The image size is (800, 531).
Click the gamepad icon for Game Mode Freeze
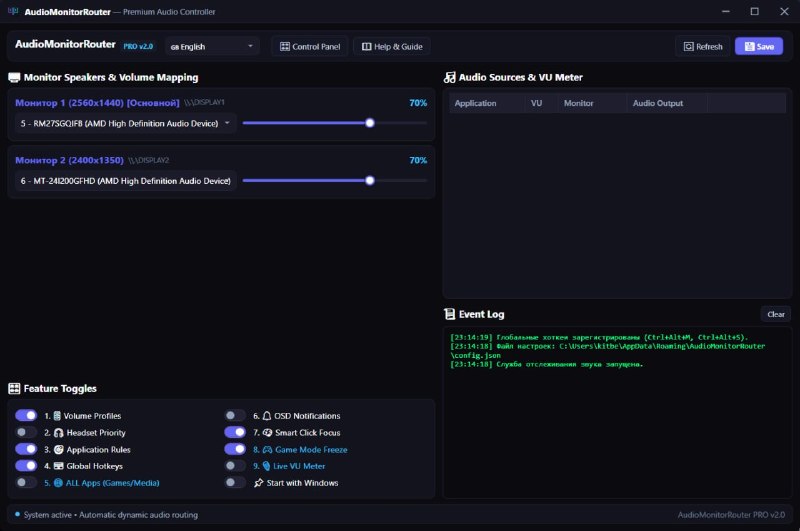(x=267, y=450)
